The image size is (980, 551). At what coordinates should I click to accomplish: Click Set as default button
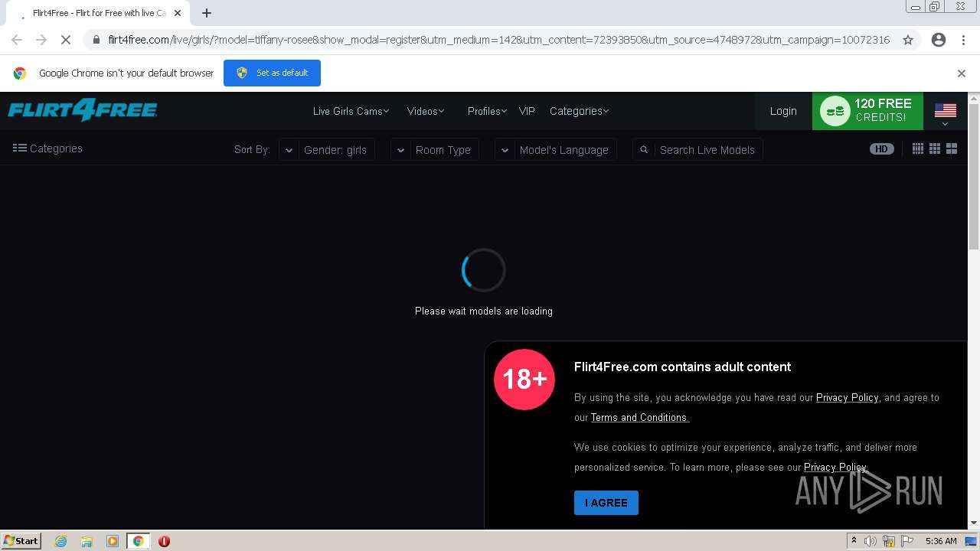272,73
